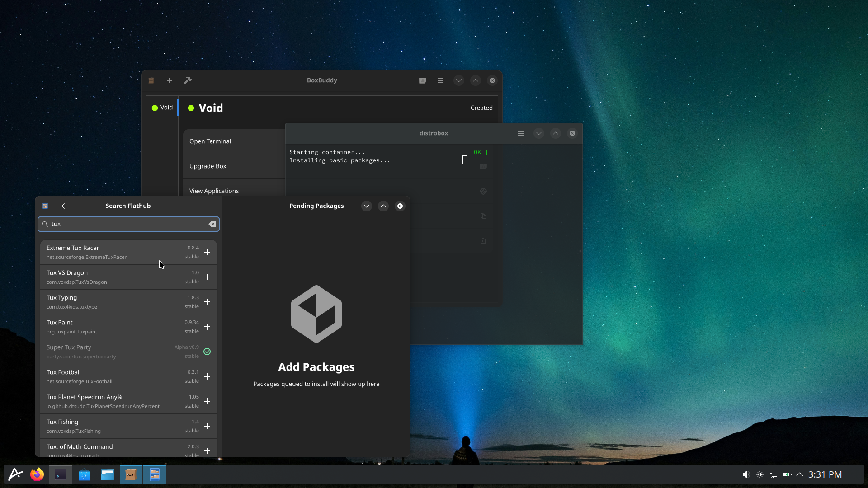Click distrobox terminal output area
The image size is (868, 488).
434,244
